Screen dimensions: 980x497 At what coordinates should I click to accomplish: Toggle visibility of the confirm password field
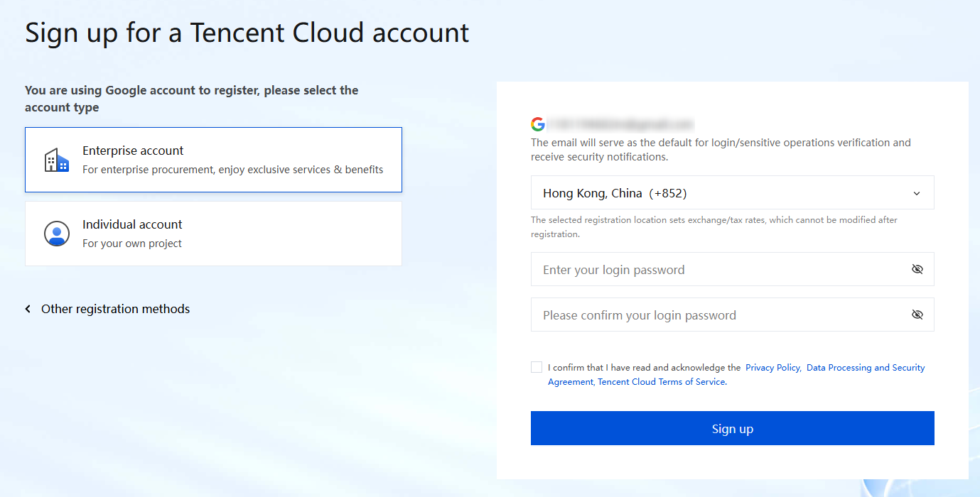point(917,315)
